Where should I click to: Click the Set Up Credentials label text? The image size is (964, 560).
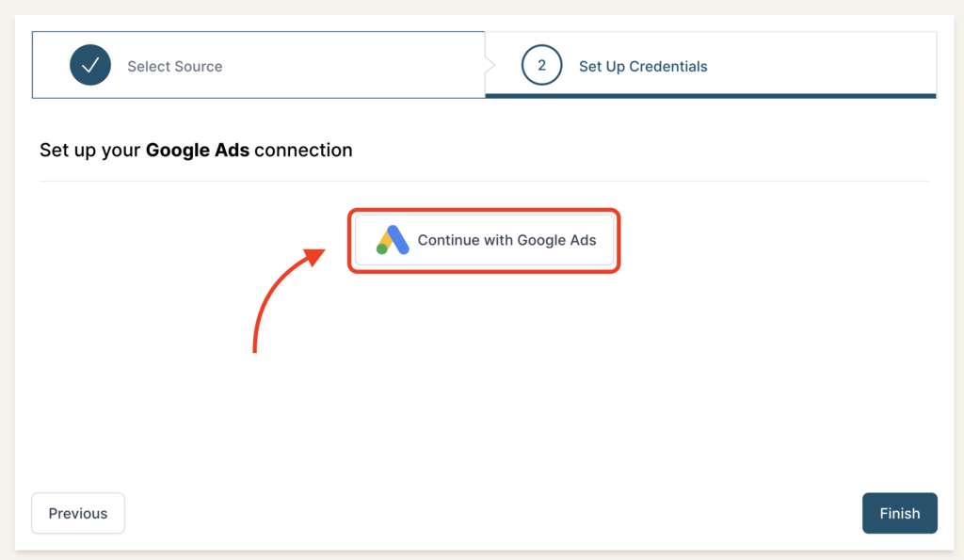click(x=644, y=66)
